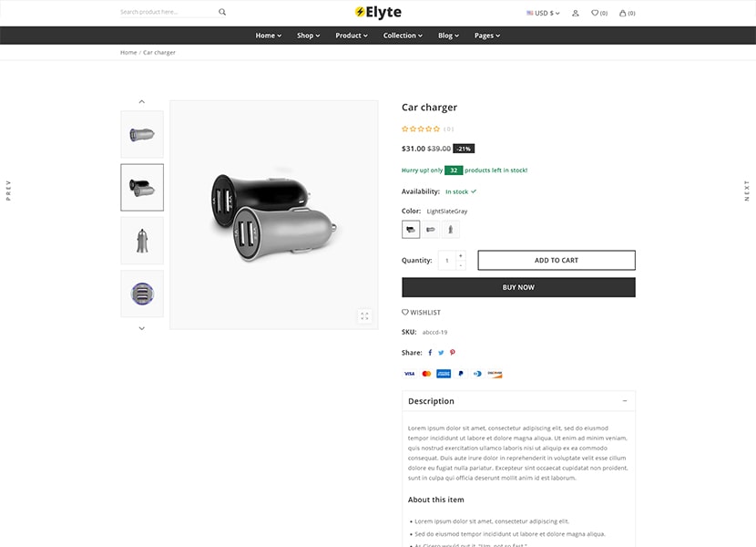The image size is (756, 547).
Task: Open the Shop dropdown menu
Action: point(307,35)
